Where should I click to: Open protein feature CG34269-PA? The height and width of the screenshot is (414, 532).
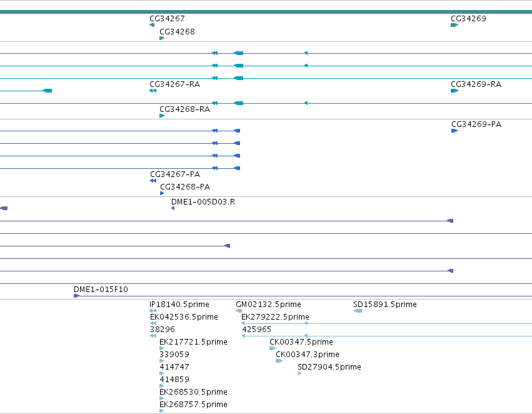click(454, 131)
